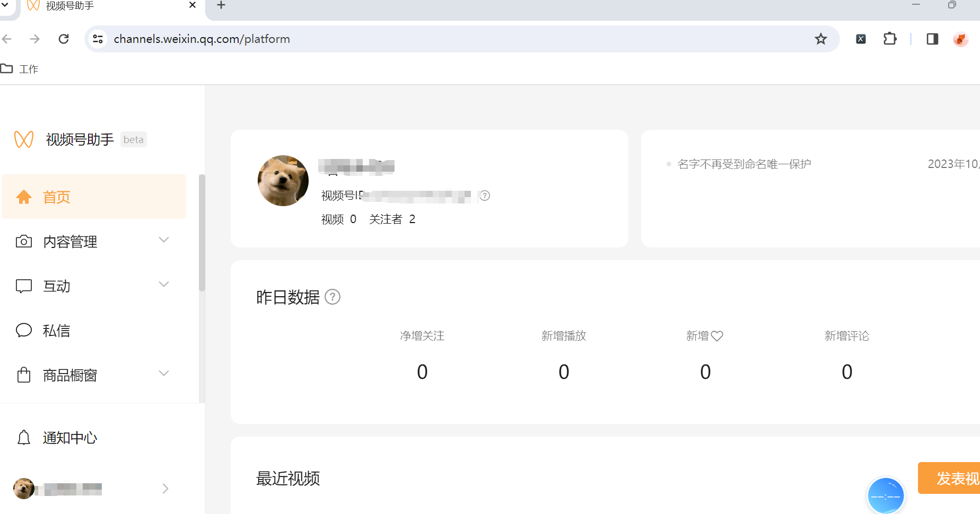Click the bell icon beside 通知中心
The image size is (980, 514).
point(24,438)
